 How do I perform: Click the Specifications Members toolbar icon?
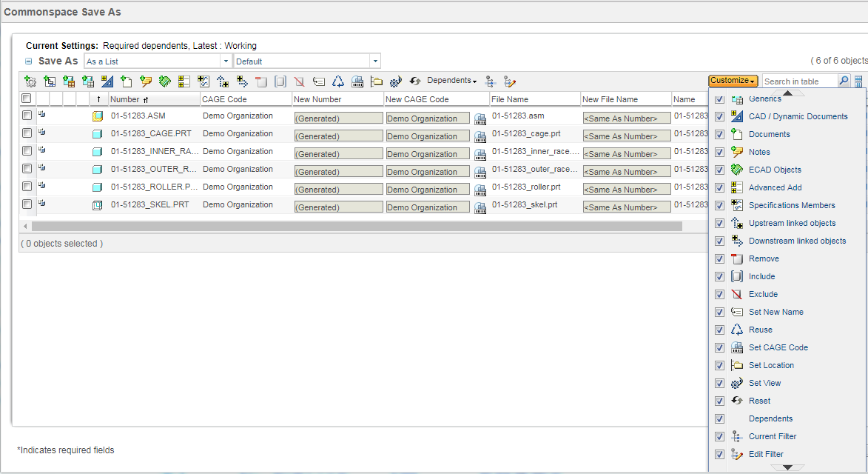203,81
